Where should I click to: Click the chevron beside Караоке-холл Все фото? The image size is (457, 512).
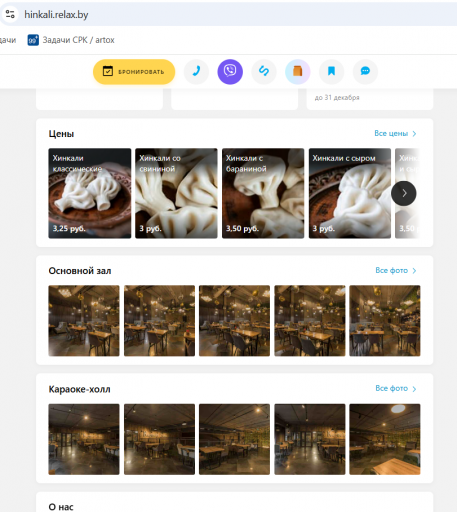(414, 389)
